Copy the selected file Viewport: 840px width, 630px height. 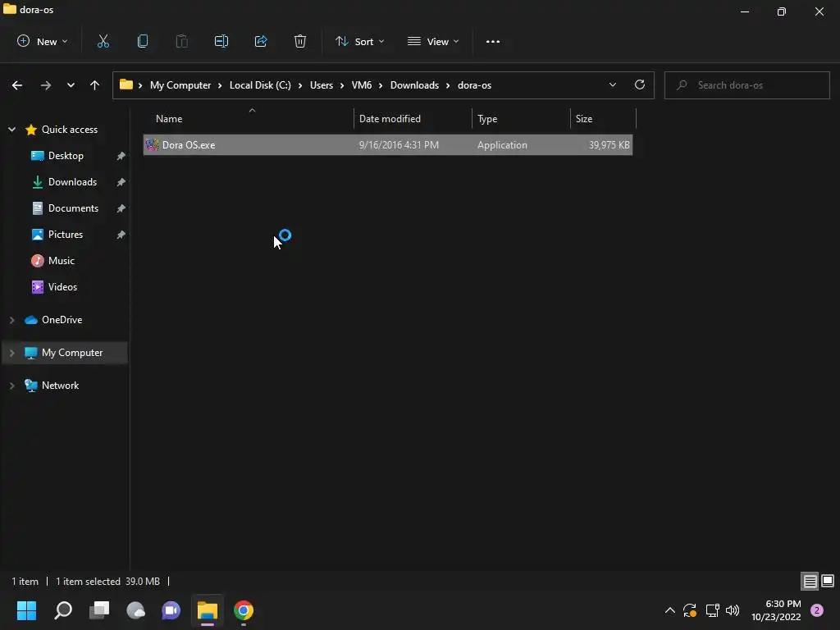click(143, 41)
